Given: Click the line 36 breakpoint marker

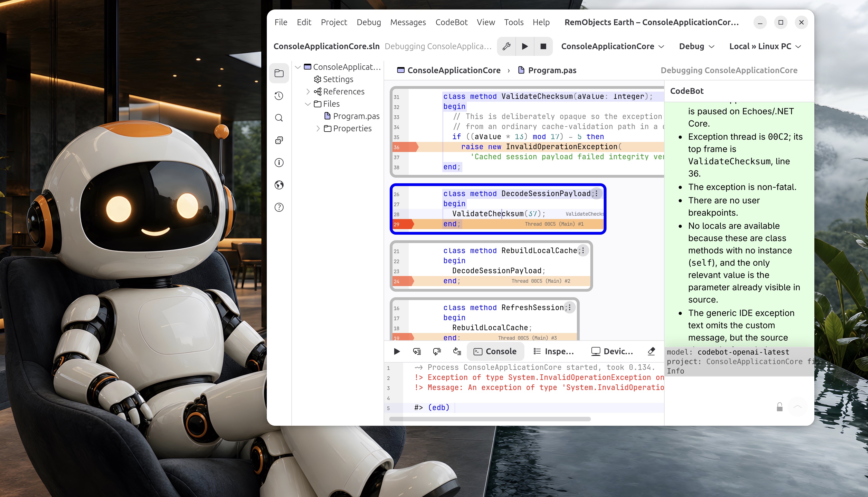Looking at the screenshot, I should pos(405,147).
